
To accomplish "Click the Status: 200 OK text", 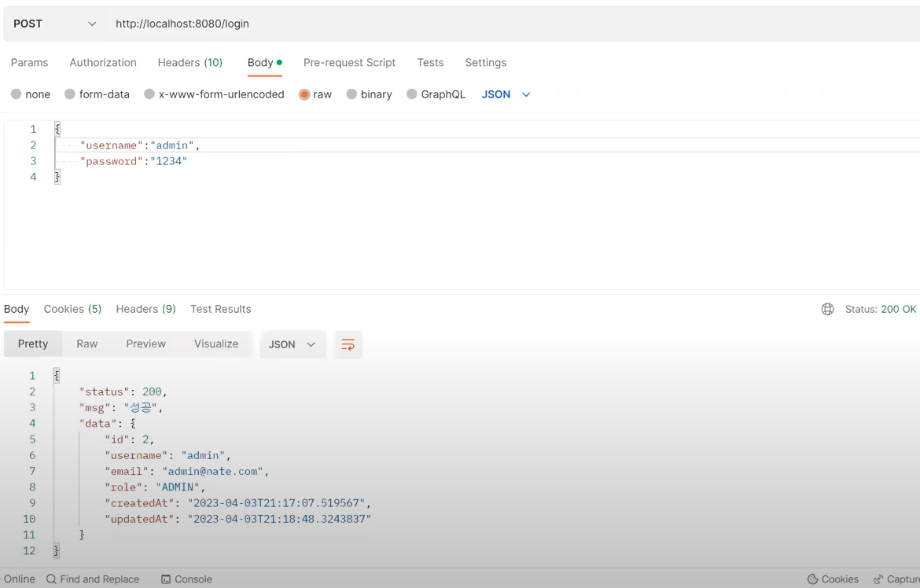I will pos(880,309).
